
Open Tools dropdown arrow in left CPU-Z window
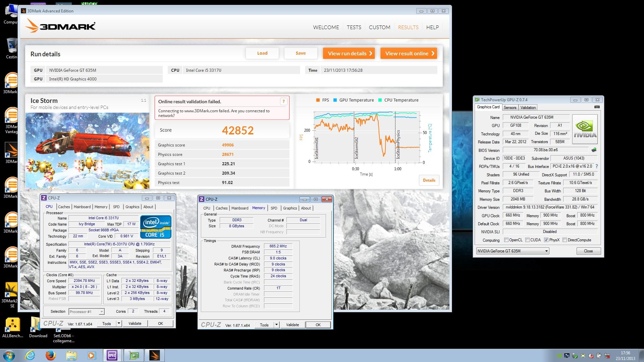(118, 323)
